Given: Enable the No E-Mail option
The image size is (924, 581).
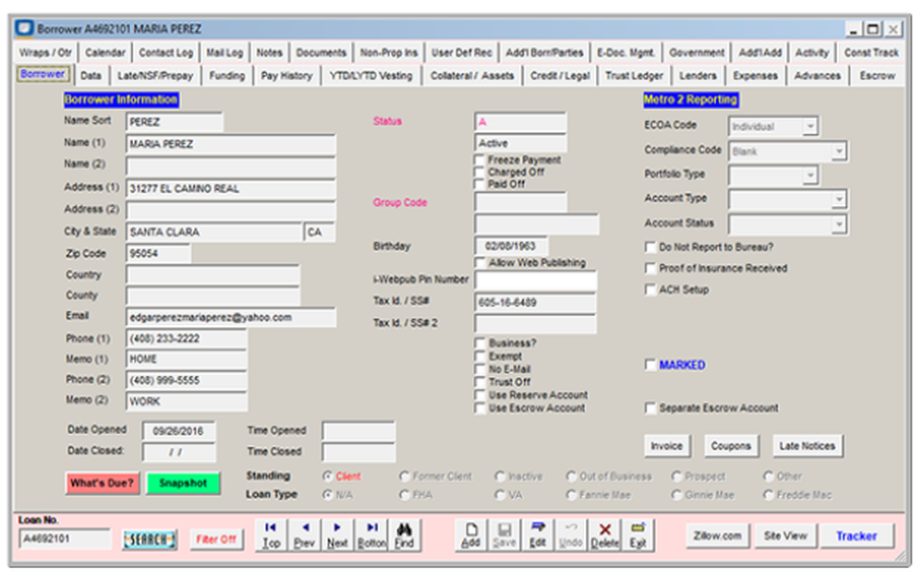Looking at the screenshot, I should 480,369.
